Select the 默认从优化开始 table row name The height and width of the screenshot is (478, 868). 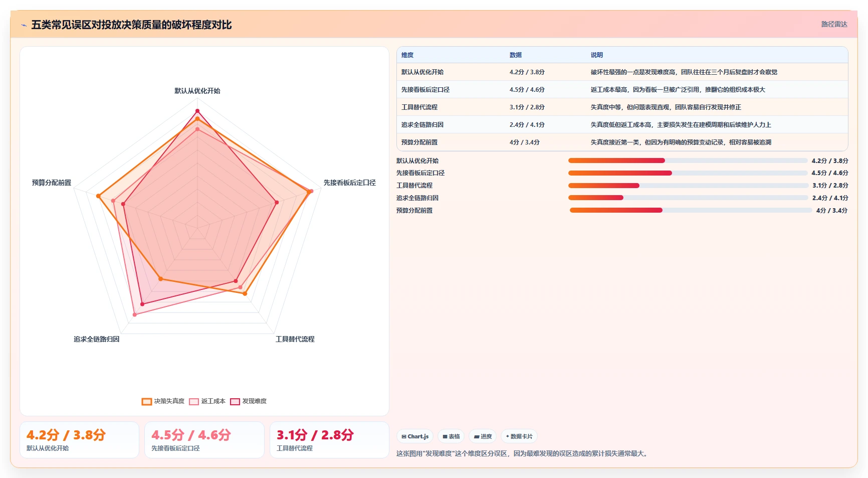[422, 72]
